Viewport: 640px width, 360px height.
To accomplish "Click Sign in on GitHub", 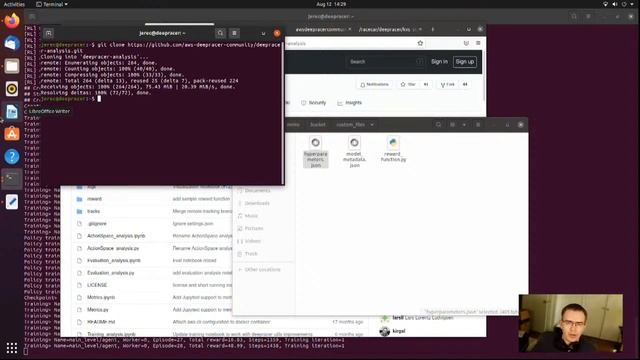I will coord(439,62).
